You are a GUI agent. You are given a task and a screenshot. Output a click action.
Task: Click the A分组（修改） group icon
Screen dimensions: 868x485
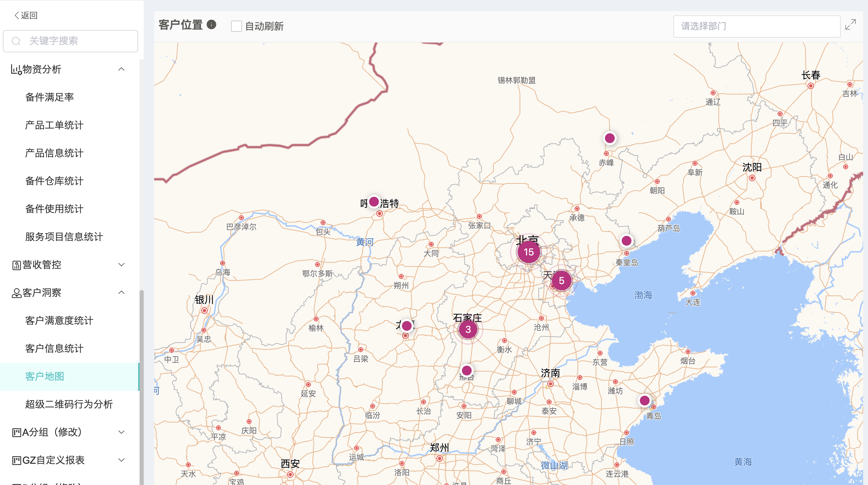coord(16,433)
